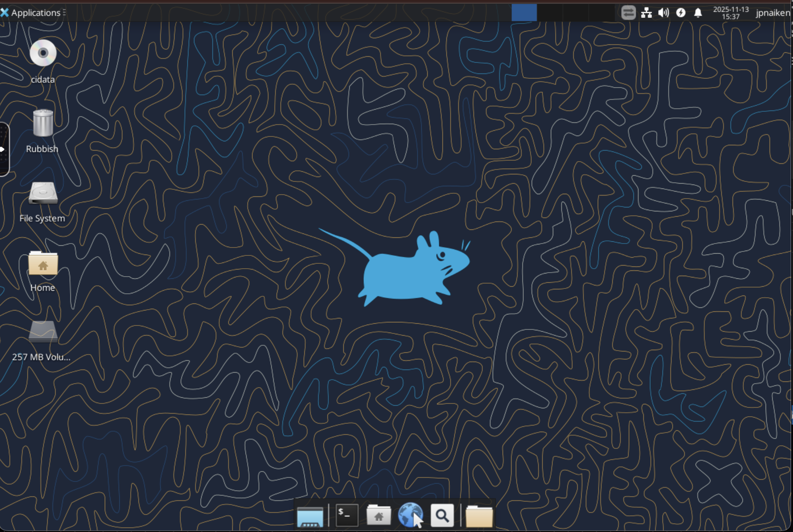Select the cidata disc icon on the desktop
This screenshot has height=532, width=793.
coord(42,54)
